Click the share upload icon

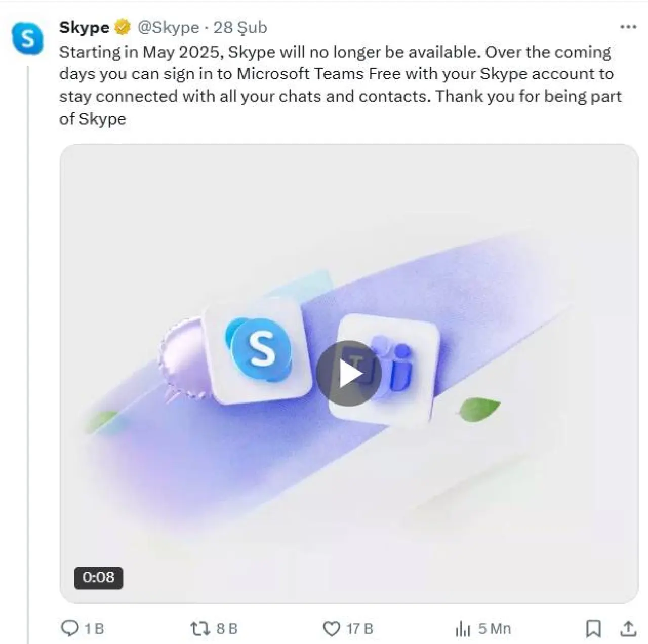click(628, 628)
